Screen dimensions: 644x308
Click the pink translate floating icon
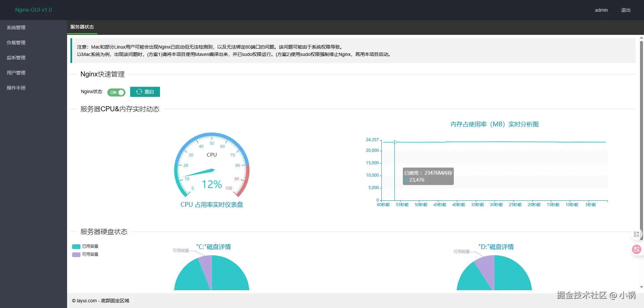[636, 249]
